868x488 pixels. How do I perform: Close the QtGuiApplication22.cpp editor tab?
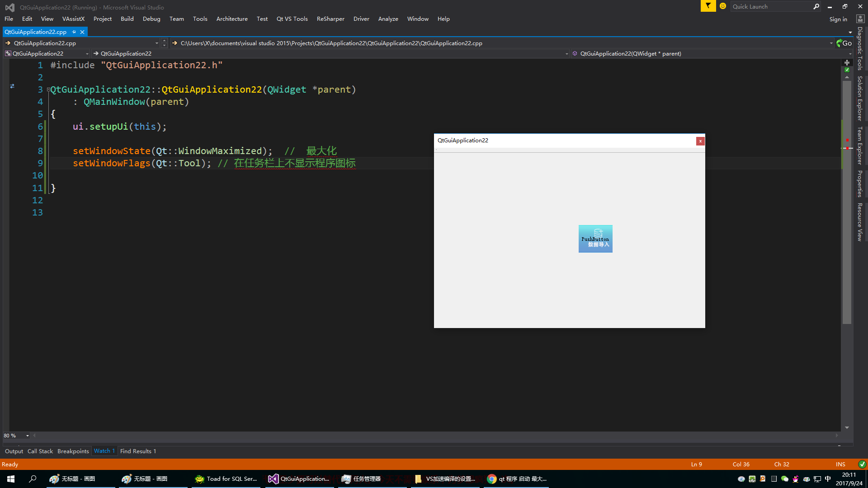tap(82, 32)
